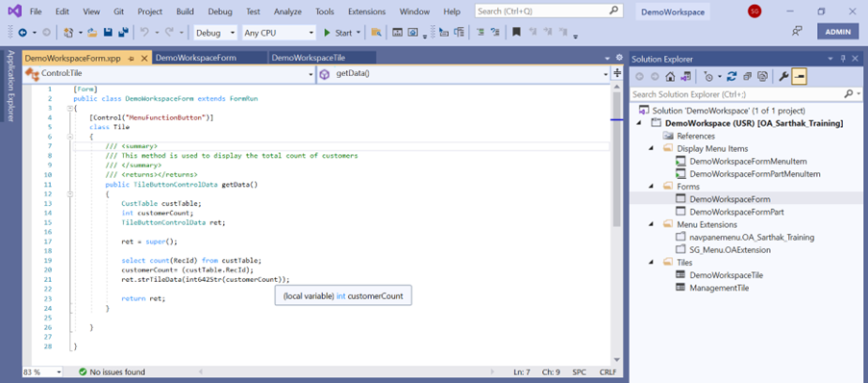This screenshot has width=868, height=383.
Task: Open the File menu
Action: pyautogui.click(x=36, y=12)
